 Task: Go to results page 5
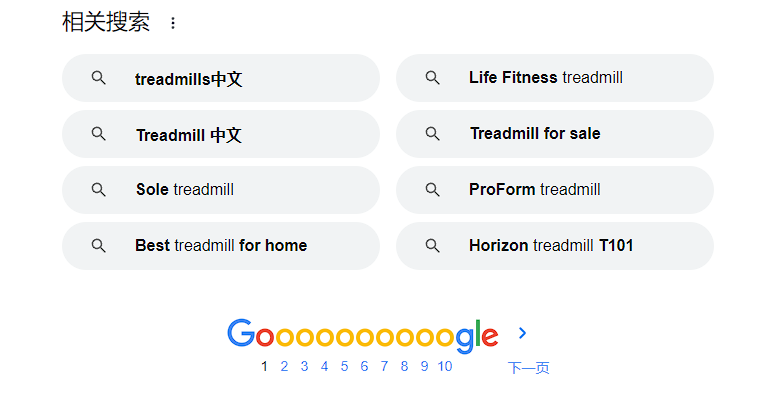(x=344, y=367)
